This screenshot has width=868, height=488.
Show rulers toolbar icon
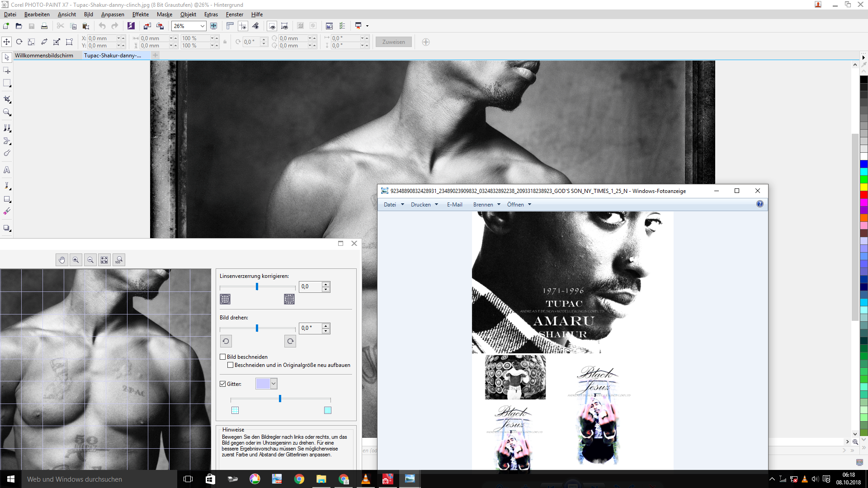[230, 26]
